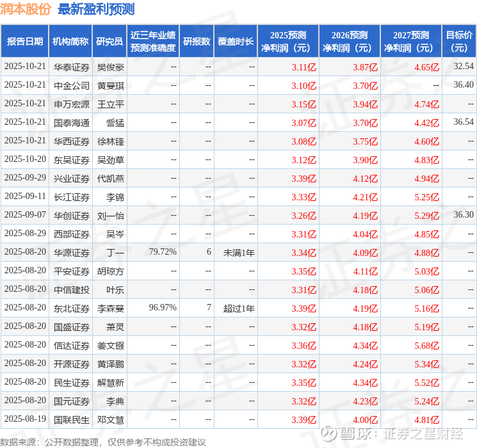Image resolution: width=477 pixels, height=448 pixels.
Task: Select the 国元证券 institution cell
Action: click(72, 401)
